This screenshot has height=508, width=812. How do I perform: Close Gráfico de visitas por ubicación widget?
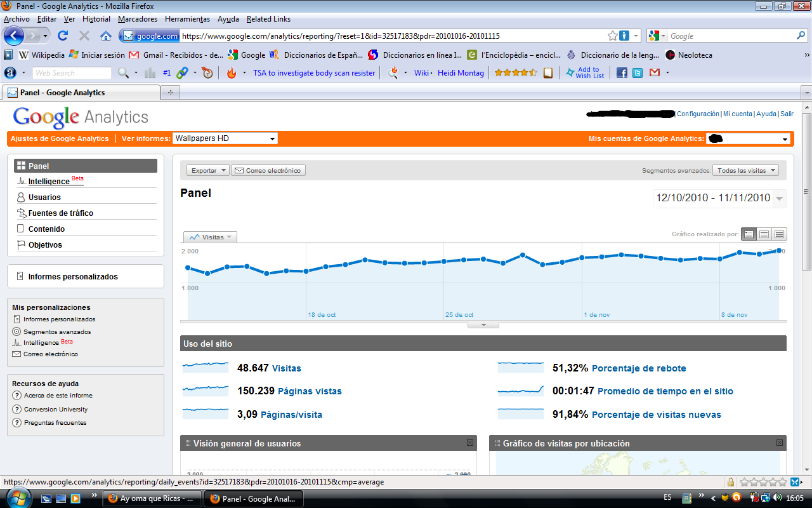click(780, 443)
